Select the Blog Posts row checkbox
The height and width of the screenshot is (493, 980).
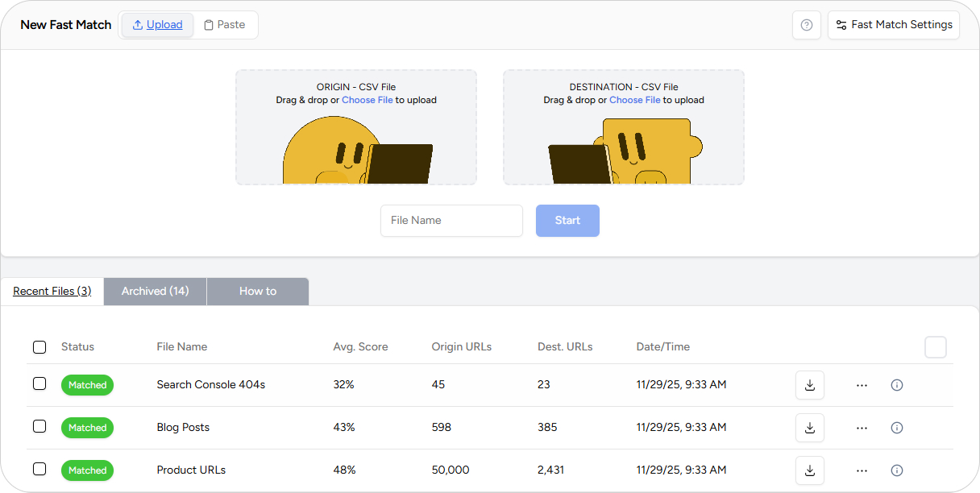(x=39, y=427)
